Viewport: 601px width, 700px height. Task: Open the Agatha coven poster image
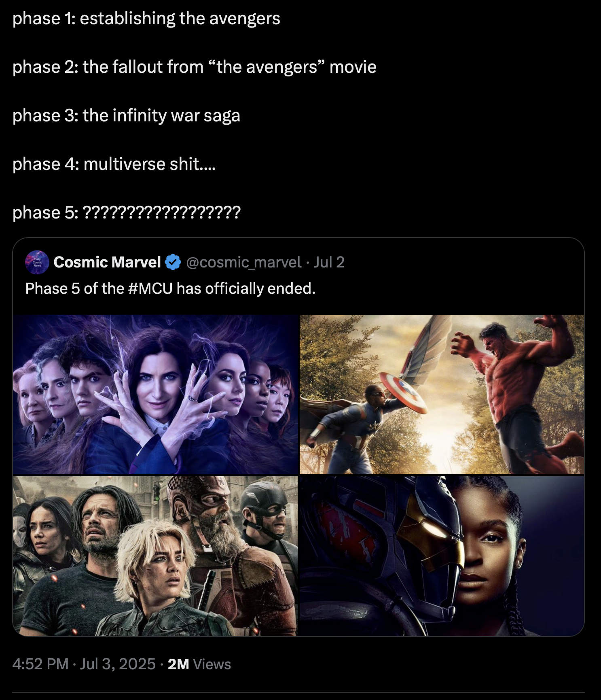coord(155,395)
